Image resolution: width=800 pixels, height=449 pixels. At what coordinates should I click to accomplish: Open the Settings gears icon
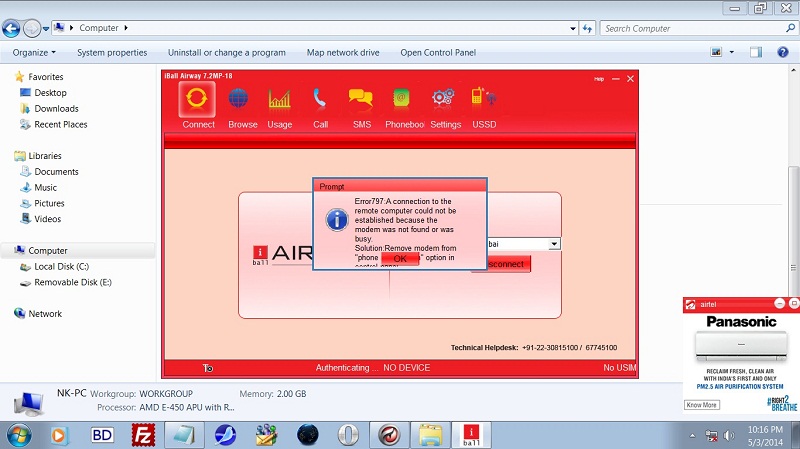pos(444,101)
